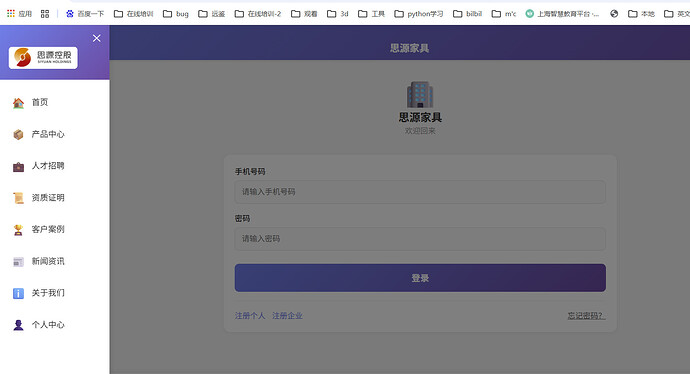Open the 百度一下 bookmark

85,14
